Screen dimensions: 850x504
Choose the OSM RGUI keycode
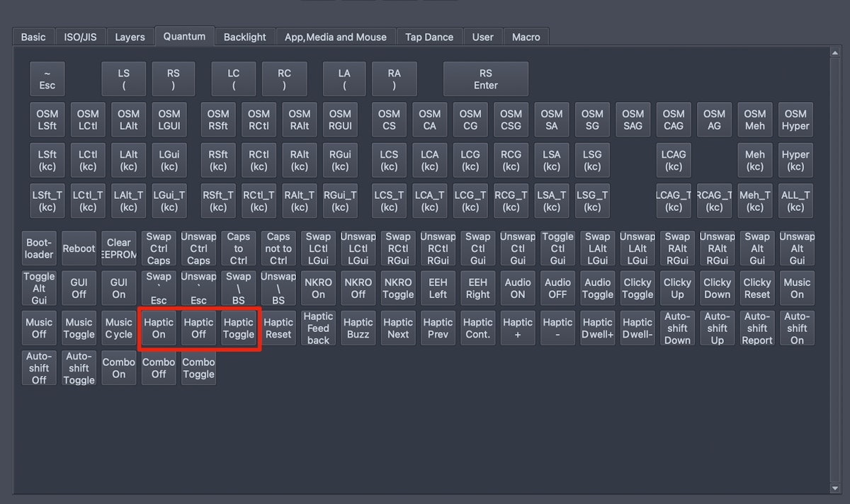340,120
